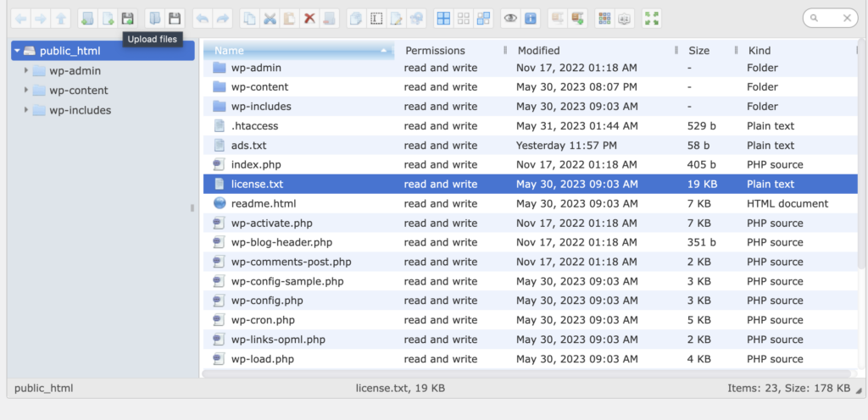Expand wp-includes in the folder tree
Image resolution: width=868 pixels, height=420 pixels.
tap(26, 110)
